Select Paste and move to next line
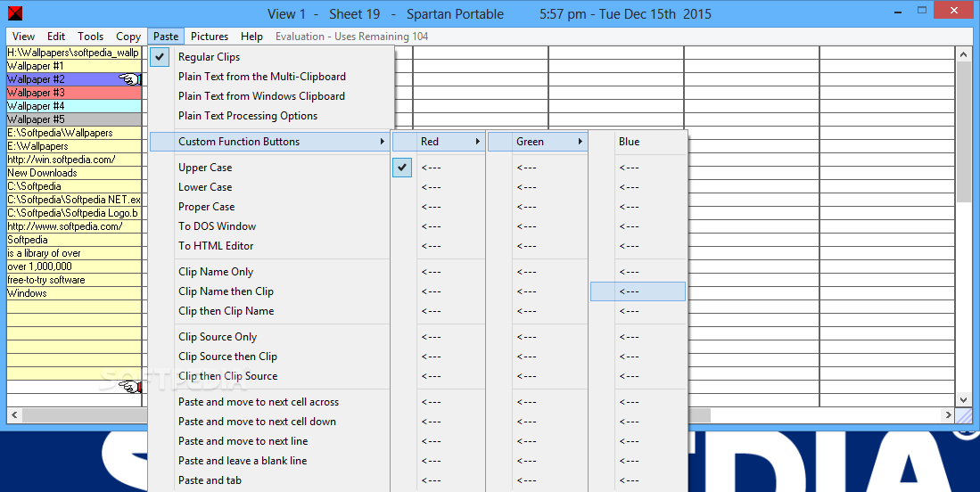Viewport: 980px width, 492px height. pos(243,441)
